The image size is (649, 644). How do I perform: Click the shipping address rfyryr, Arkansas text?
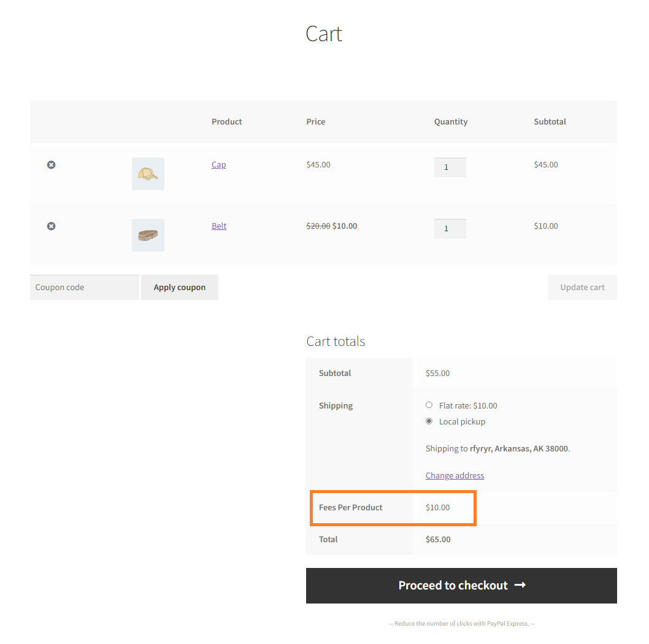(520, 448)
